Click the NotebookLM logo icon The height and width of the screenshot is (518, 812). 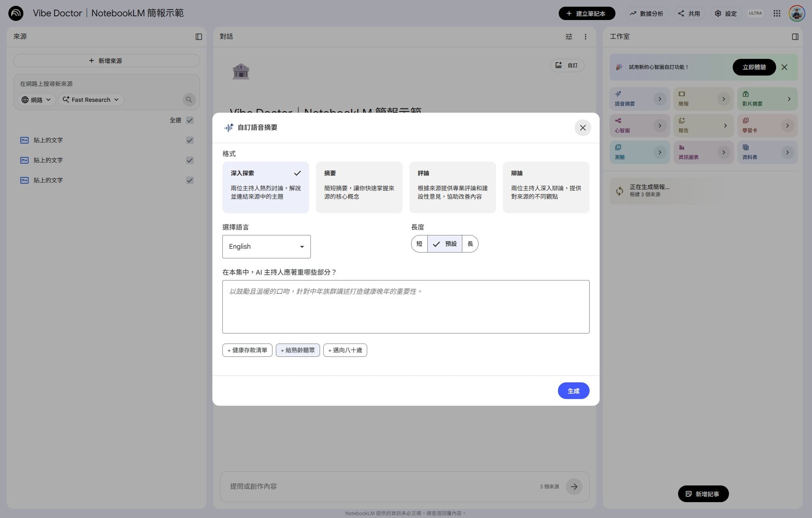click(16, 13)
